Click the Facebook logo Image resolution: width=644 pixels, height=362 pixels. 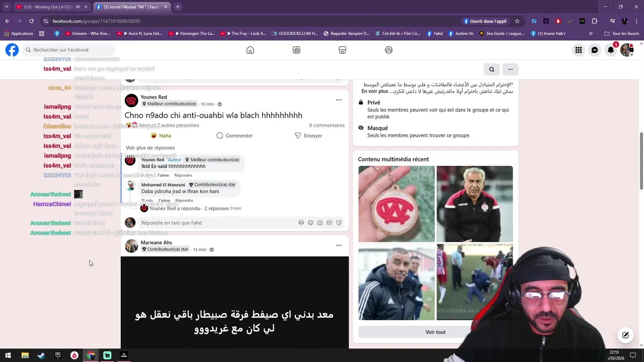pyautogui.click(x=12, y=50)
